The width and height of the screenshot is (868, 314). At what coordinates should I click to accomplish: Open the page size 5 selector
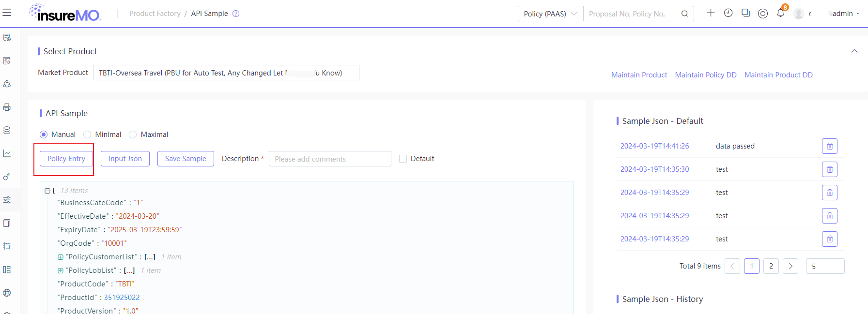(x=825, y=266)
